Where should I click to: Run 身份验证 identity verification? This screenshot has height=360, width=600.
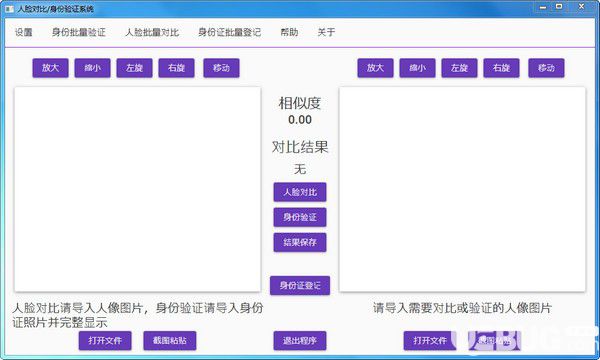click(300, 217)
